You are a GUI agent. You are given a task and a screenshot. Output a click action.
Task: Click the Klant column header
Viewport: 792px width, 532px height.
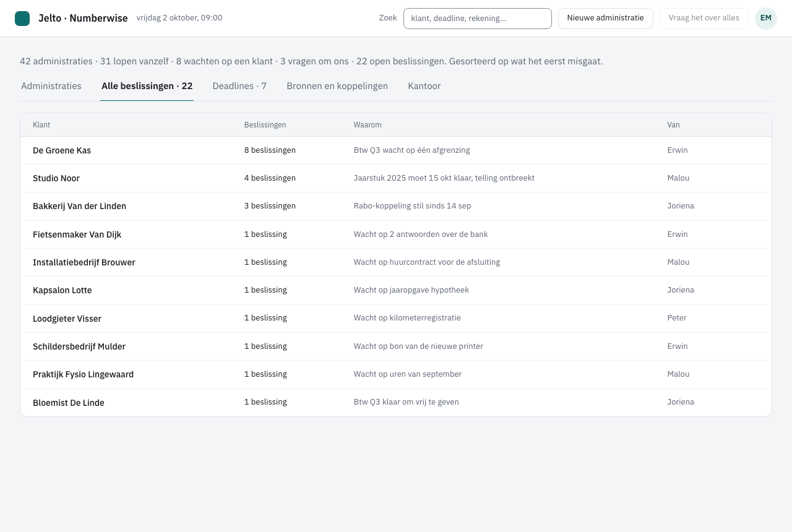click(41, 125)
